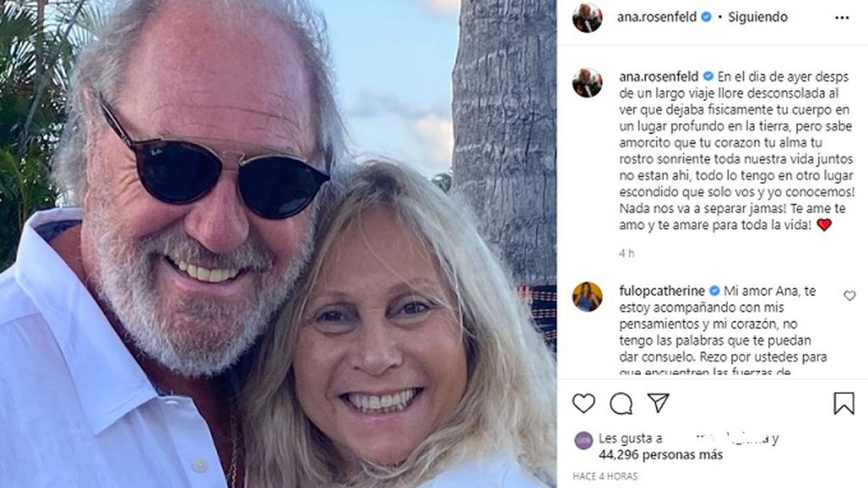Open the three-dot more options menu
The height and width of the screenshot is (488, 868).
click(x=842, y=17)
